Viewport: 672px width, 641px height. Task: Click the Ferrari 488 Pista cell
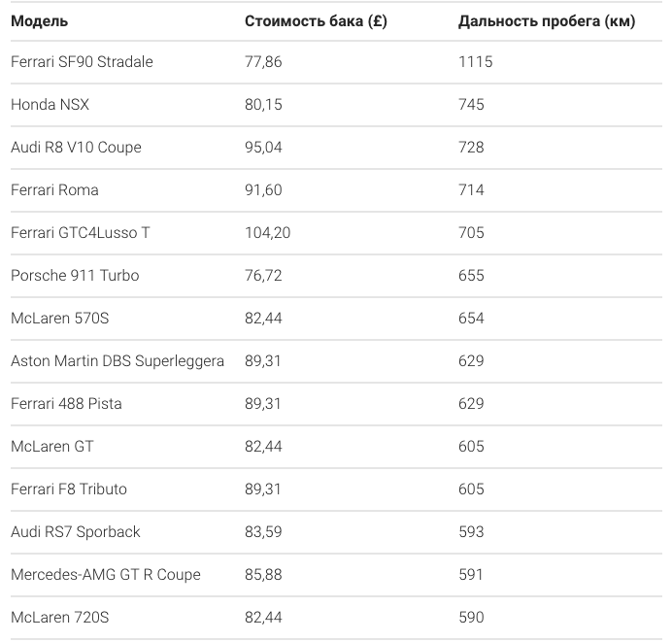coord(66,403)
